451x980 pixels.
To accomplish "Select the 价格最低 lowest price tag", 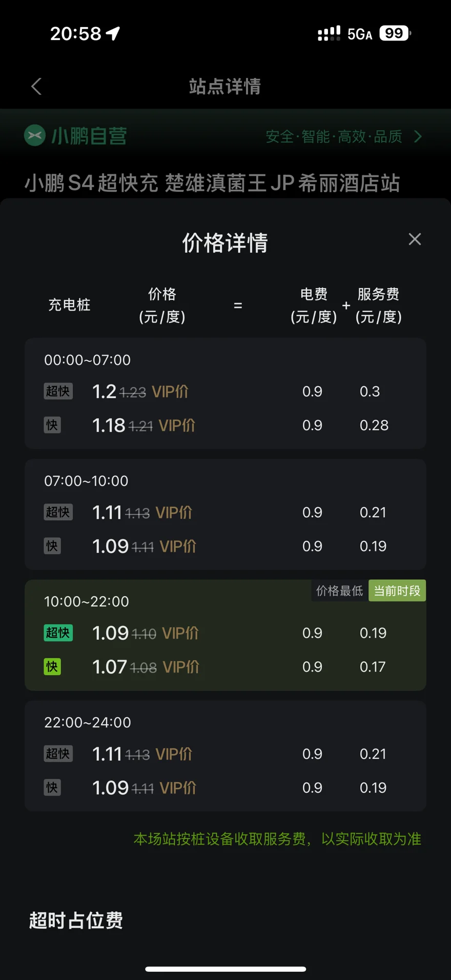I will click(x=340, y=590).
